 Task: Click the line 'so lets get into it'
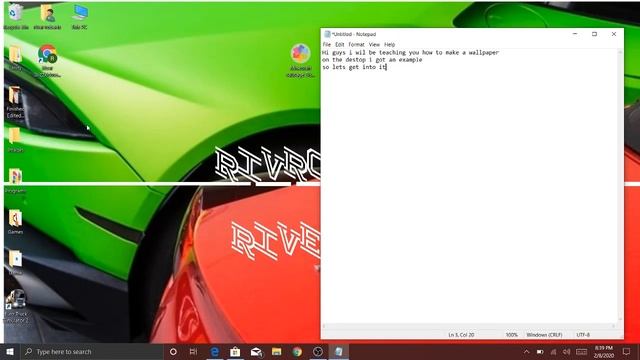click(354, 67)
